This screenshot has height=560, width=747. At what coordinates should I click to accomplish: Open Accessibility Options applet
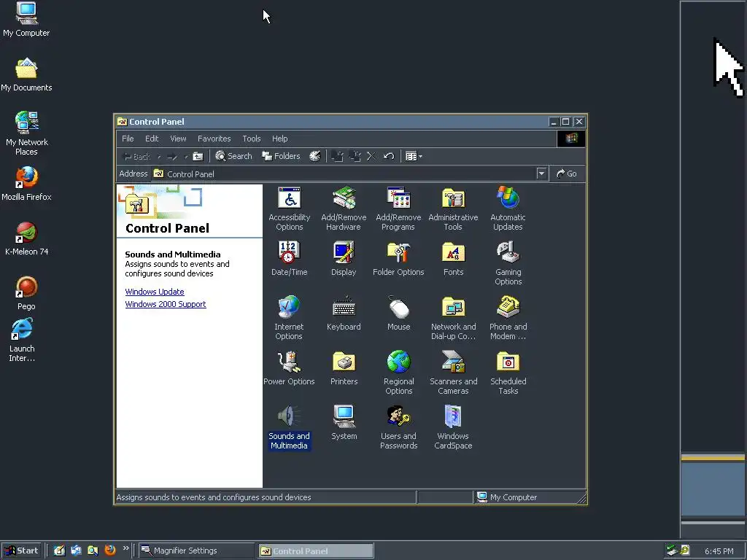pos(289,209)
